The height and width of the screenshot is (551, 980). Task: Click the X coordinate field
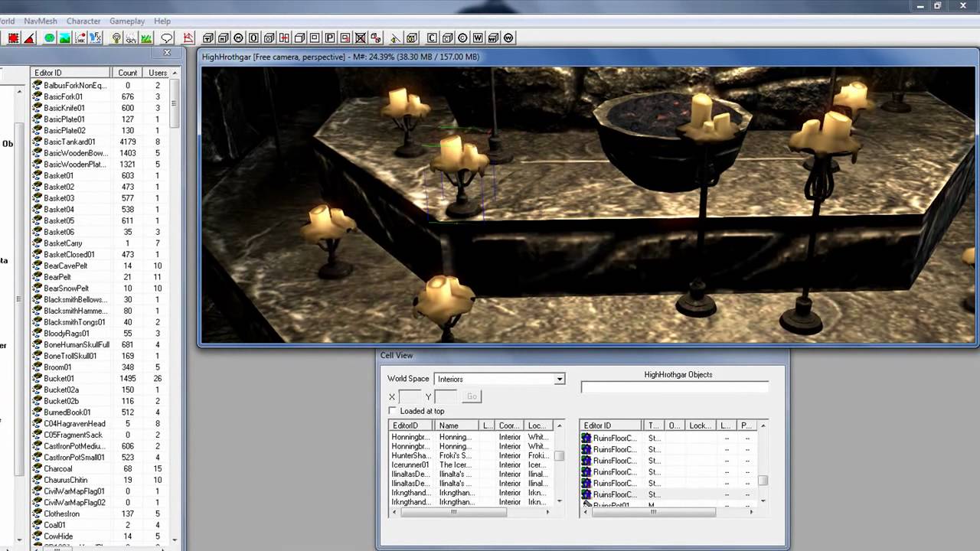pyautogui.click(x=410, y=396)
